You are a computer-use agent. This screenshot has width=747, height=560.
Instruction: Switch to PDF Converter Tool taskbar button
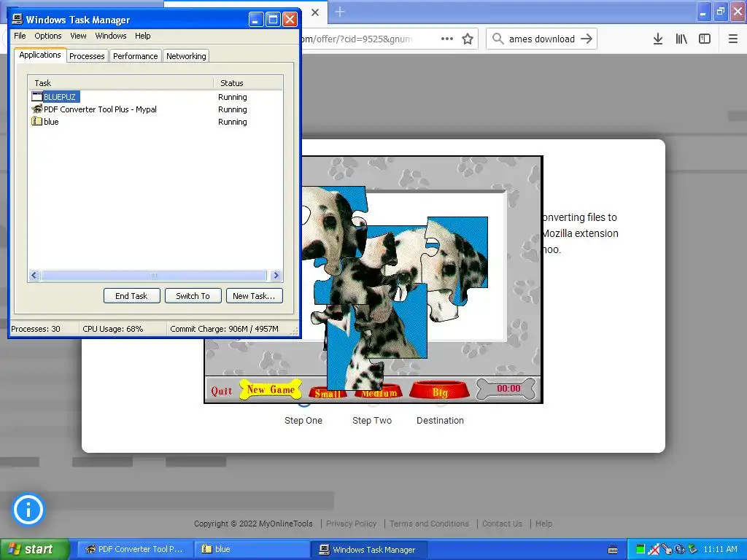click(x=135, y=549)
